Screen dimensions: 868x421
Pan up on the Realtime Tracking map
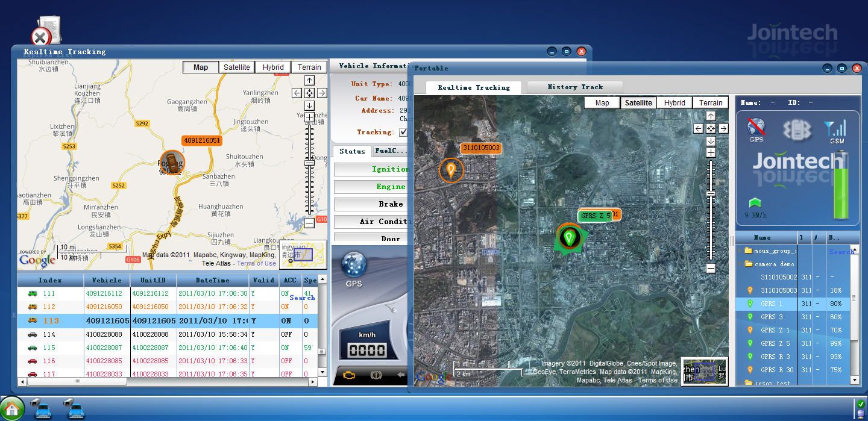309,80
